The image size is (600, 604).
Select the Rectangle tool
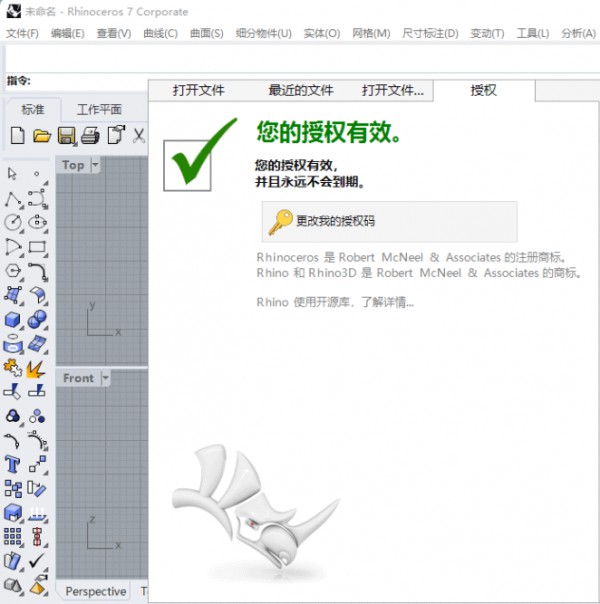pyautogui.click(x=37, y=247)
